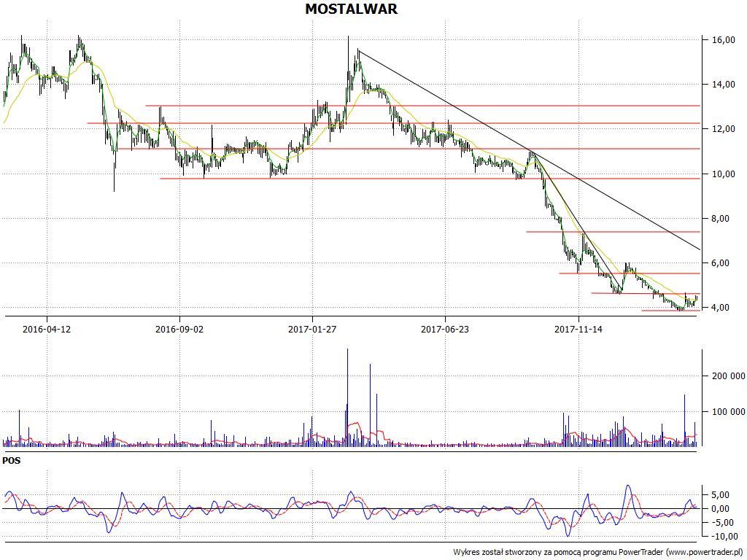This screenshot has height=560, width=747.
Task: Select the 200 000 volume axis label
Action: point(728,376)
